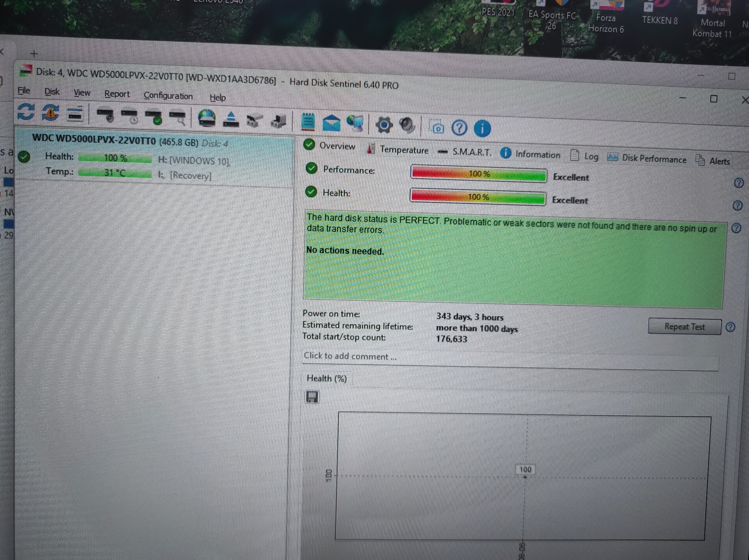This screenshot has height=560, width=749.
Task: Click the two grey drives toolbar icon
Action: [255, 121]
